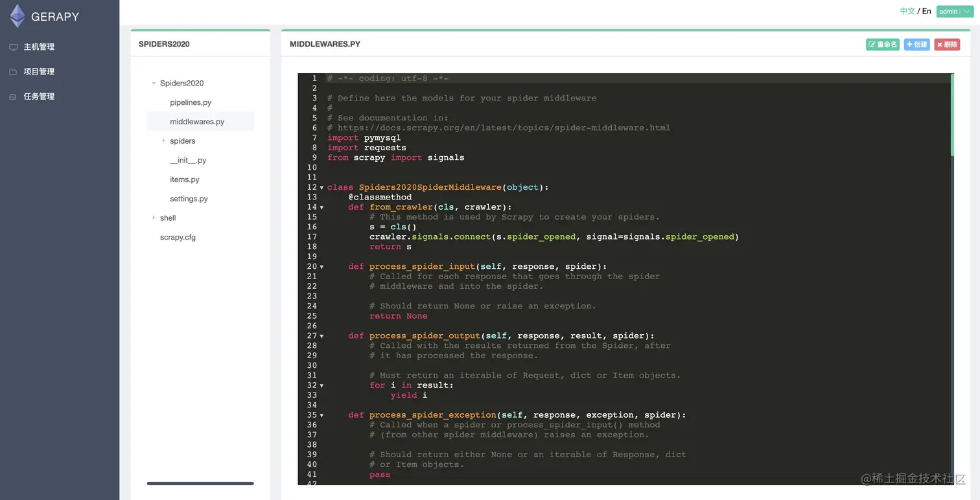Fold process_spider_input at line 20
The height and width of the screenshot is (500, 980).
click(321, 267)
